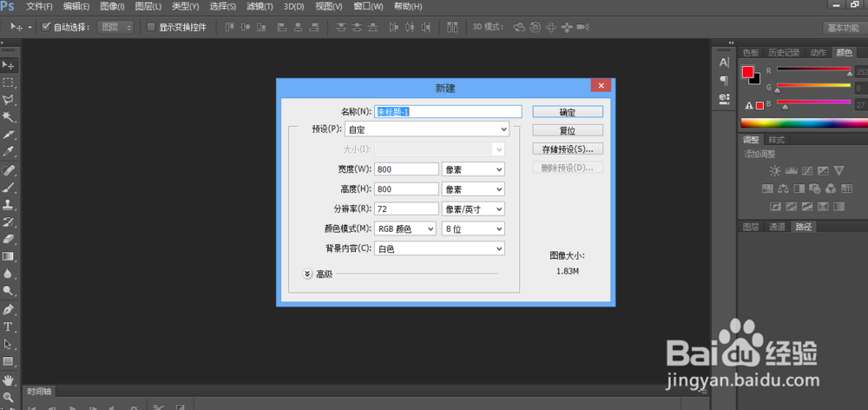Toggle the 自动选择 checkbox
The width and height of the screenshot is (868, 410).
(46, 27)
